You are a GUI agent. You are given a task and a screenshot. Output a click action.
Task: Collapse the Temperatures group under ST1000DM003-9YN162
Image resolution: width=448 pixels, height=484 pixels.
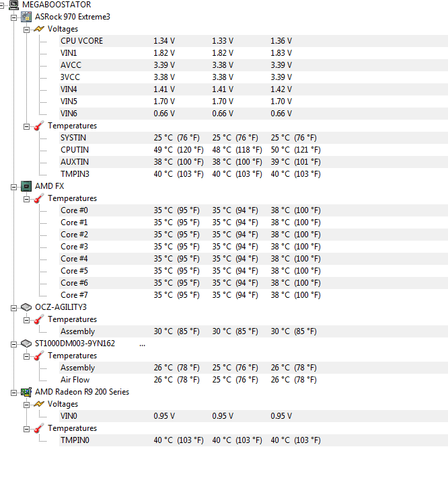[x=27, y=357]
